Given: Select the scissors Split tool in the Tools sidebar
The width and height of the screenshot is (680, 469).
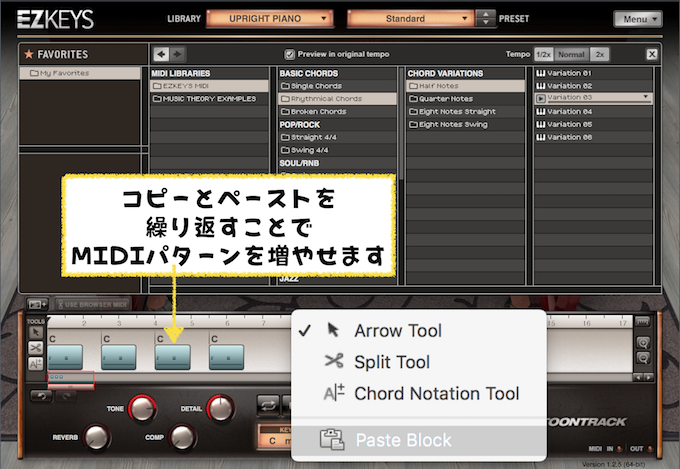Looking at the screenshot, I should pos(36,348).
